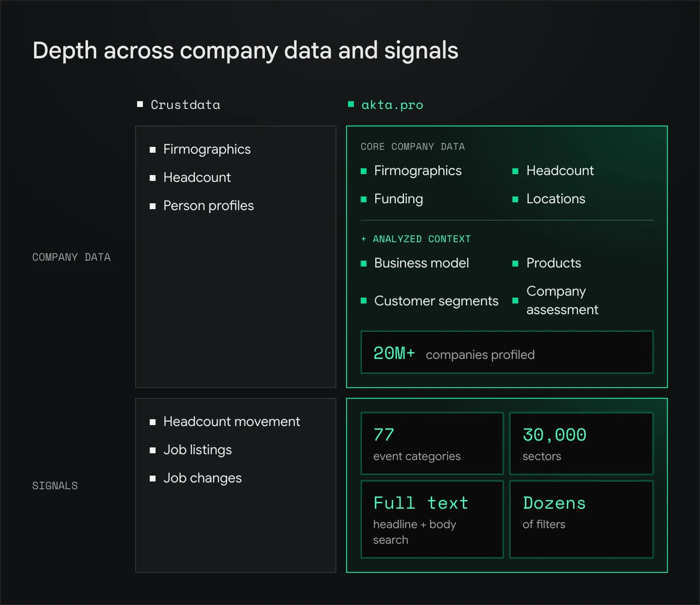The height and width of the screenshot is (605, 700).
Task: Click the "CORE COMPANY DATA" section label
Action: point(413,146)
